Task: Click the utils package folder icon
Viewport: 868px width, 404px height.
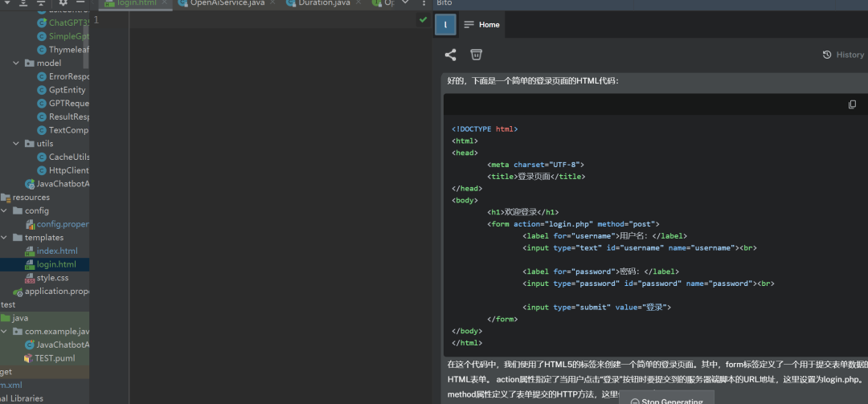Action: (30, 144)
